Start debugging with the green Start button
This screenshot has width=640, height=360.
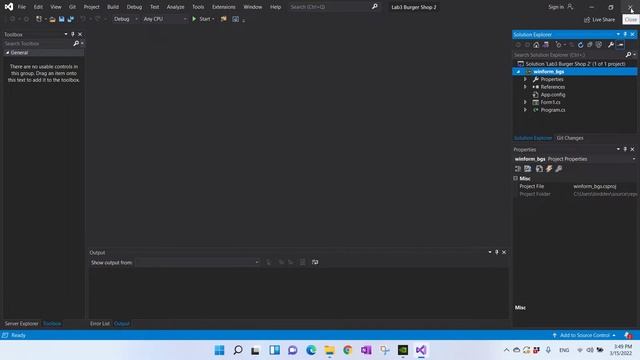pyautogui.click(x=201, y=19)
